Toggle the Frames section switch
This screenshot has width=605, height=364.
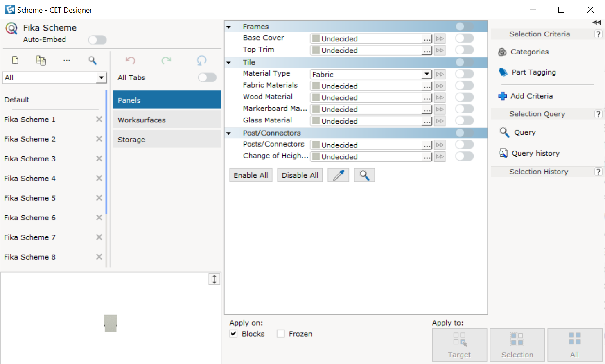(x=465, y=27)
